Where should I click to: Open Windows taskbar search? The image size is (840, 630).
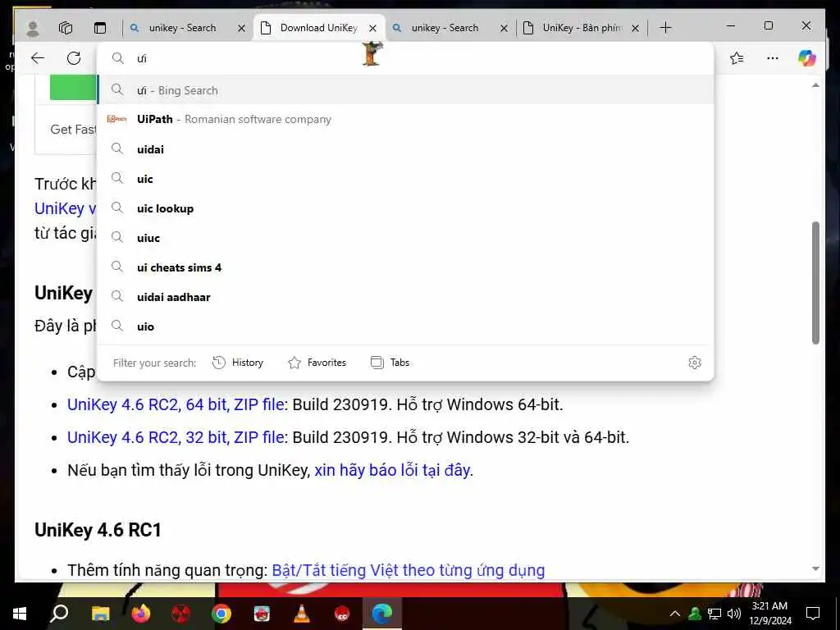(59, 614)
